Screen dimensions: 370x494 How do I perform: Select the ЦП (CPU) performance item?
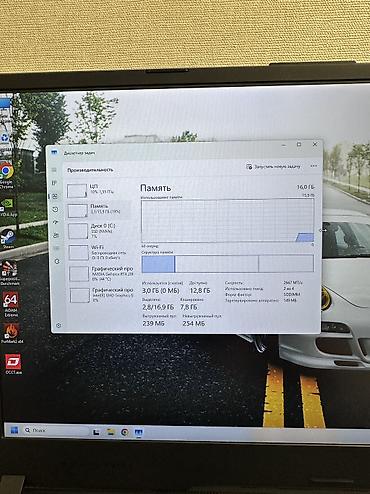click(99, 190)
